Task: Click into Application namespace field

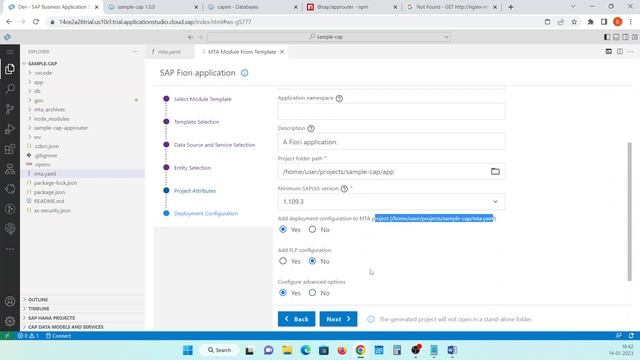Action: point(391,111)
